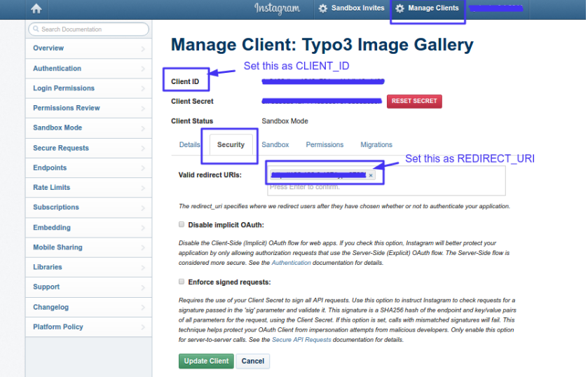
Task: Click the Sandbox Mode client status value
Action: [x=285, y=121]
